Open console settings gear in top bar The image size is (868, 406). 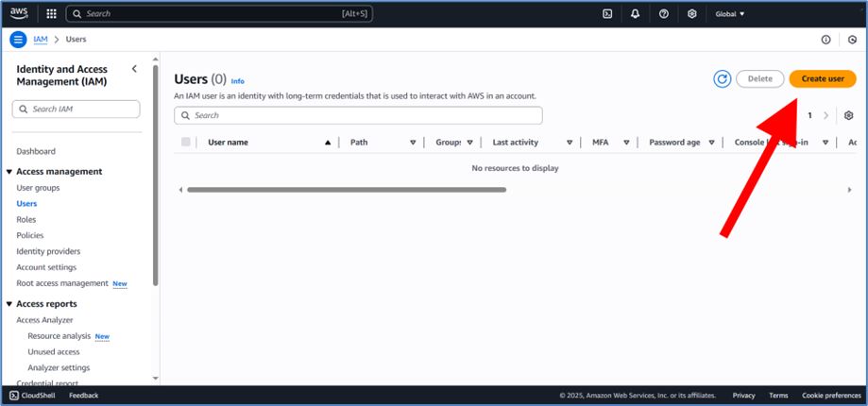click(x=692, y=14)
